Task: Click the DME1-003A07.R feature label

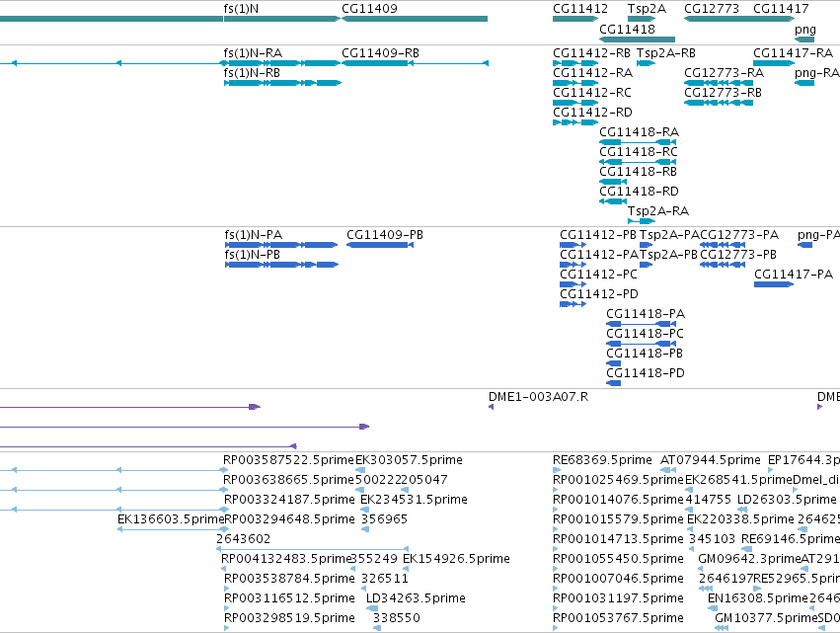Action: point(538,397)
